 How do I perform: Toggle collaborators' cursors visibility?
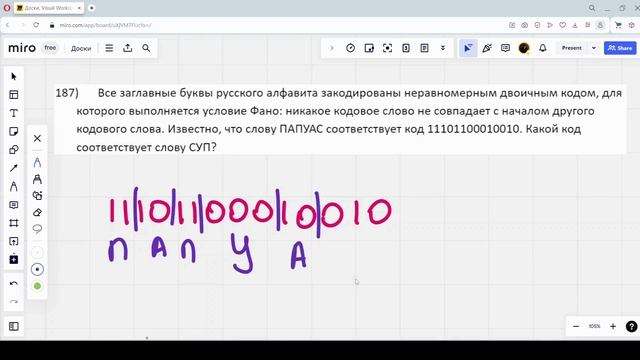pyautogui.click(x=468, y=48)
